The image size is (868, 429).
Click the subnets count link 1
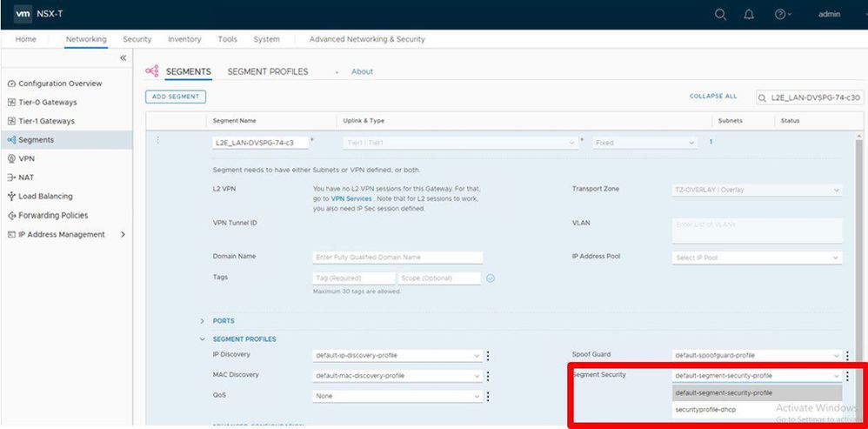coord(711,142)
